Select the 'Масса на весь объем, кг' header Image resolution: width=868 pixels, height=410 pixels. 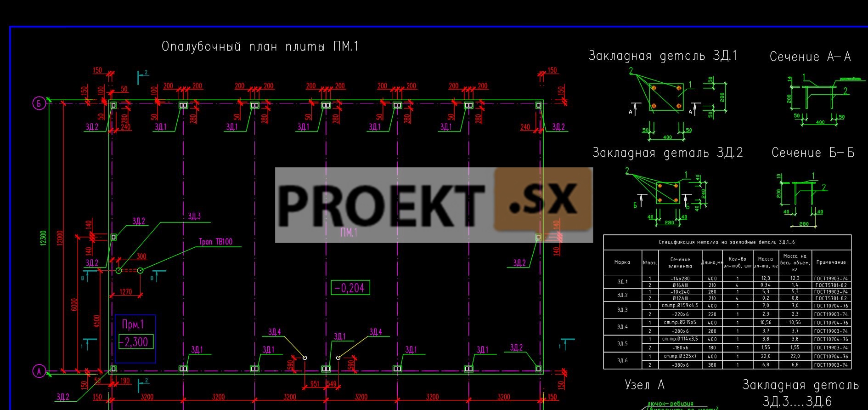[795, 262]
